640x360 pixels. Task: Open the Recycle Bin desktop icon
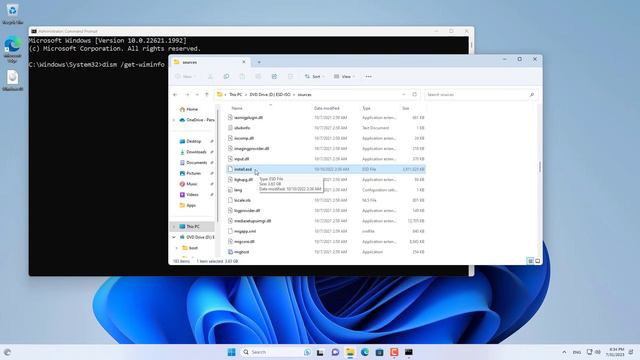13,13
